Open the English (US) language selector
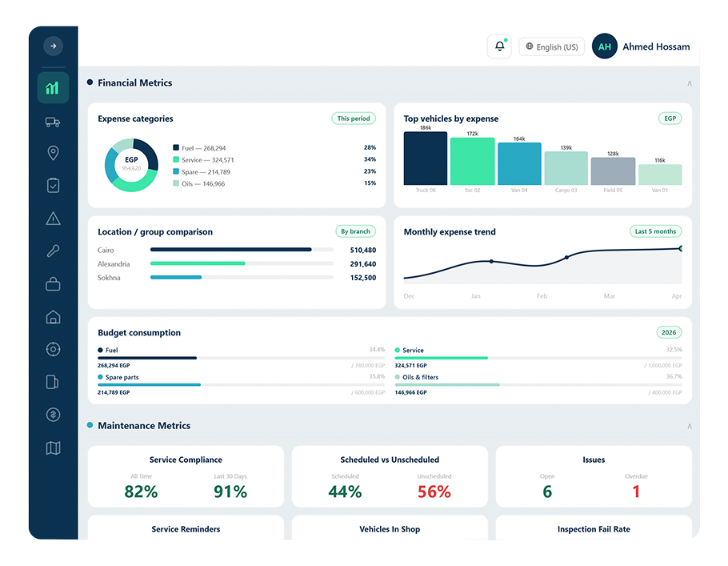 [x=551, y=47]
